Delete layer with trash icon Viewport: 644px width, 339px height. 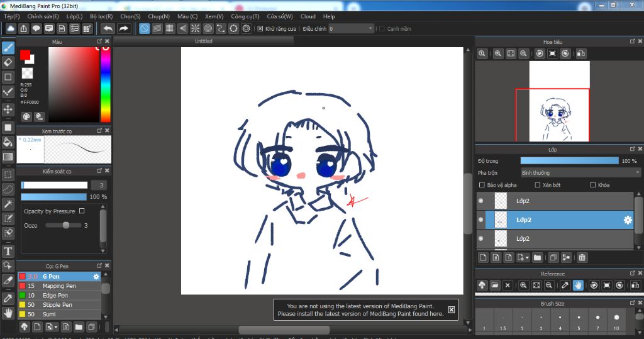[582, 258]
